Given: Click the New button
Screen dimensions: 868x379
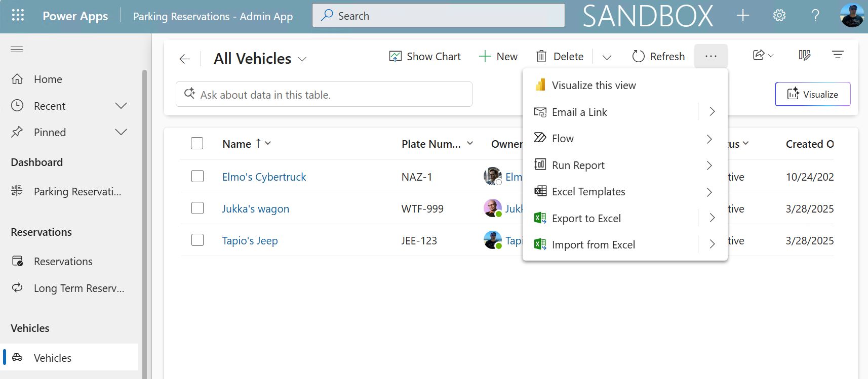Looking at the screenshot, I should click(x=498, y=57).
